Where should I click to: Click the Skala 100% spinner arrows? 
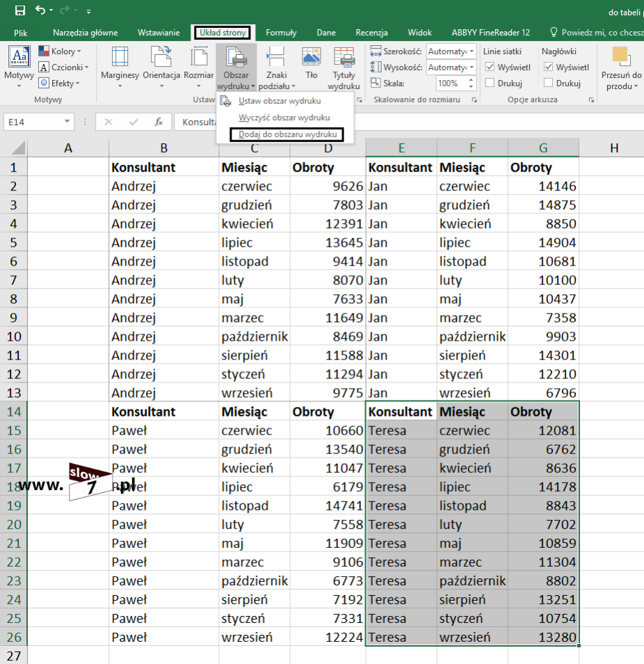(x=471, y=83)
